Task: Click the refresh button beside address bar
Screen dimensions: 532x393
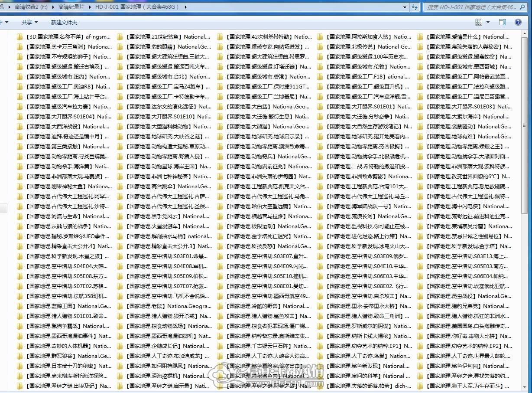Action: [415, 7]
